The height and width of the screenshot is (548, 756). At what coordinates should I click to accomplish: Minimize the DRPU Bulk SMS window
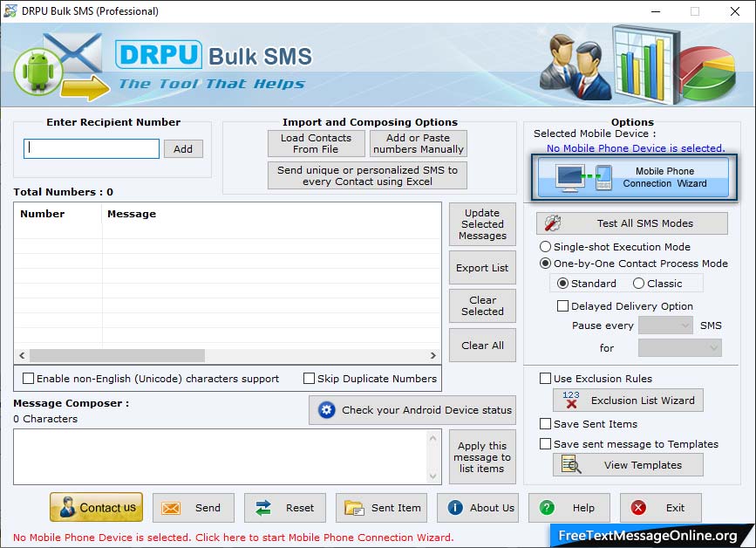click(655, 11)
